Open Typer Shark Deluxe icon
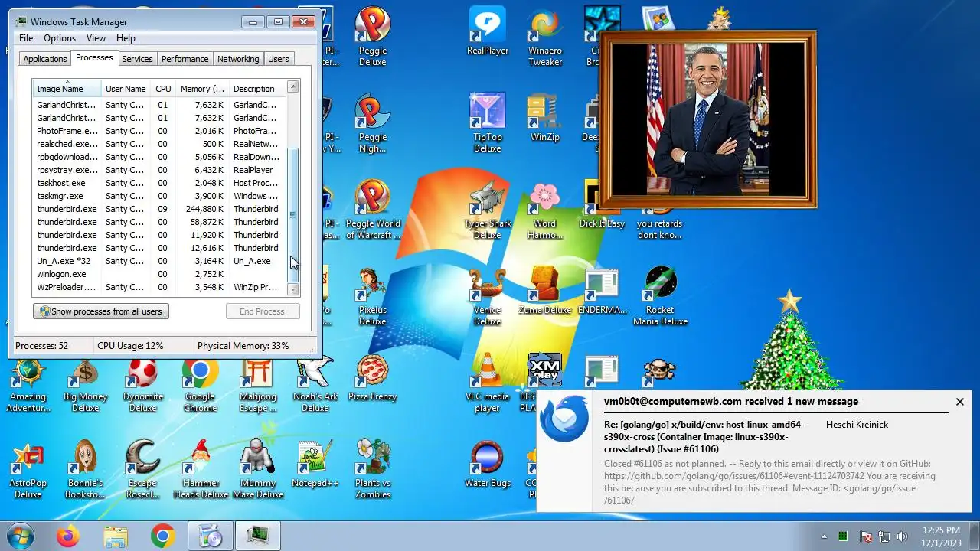The height and width of the screenshot is (551, 980). [488, 209]
